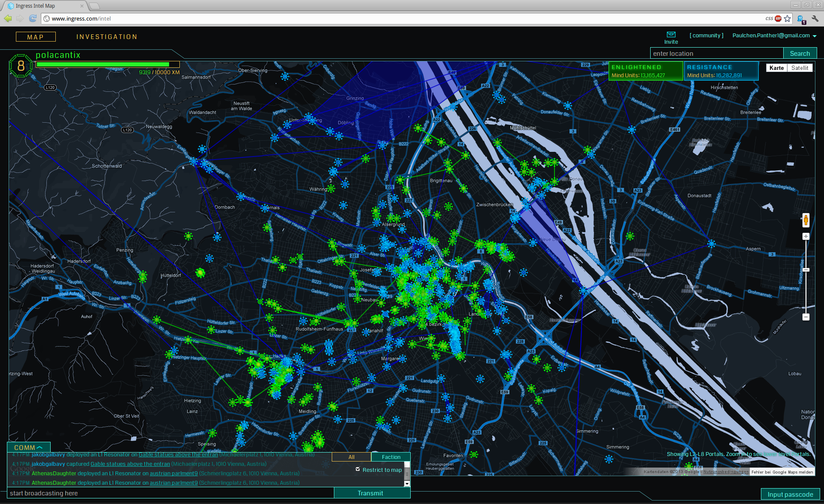This screenshot has height=504, width=824.
Task: Bookmark this page with the star icon
Action: (x=787, y=18)
